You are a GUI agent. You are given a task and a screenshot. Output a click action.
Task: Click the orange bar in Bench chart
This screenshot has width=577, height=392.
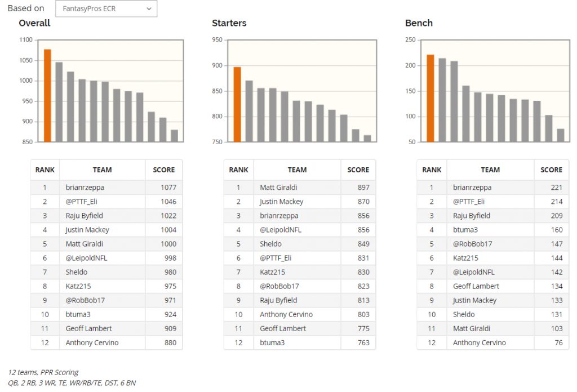point(430,98)
